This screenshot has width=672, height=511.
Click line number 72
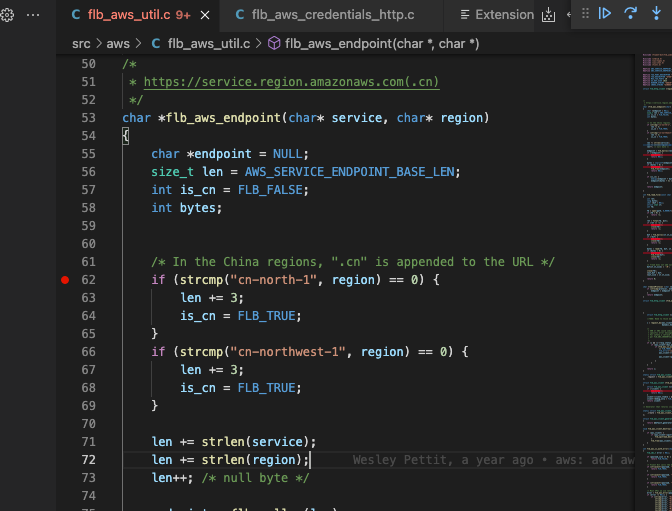[88, 460]
